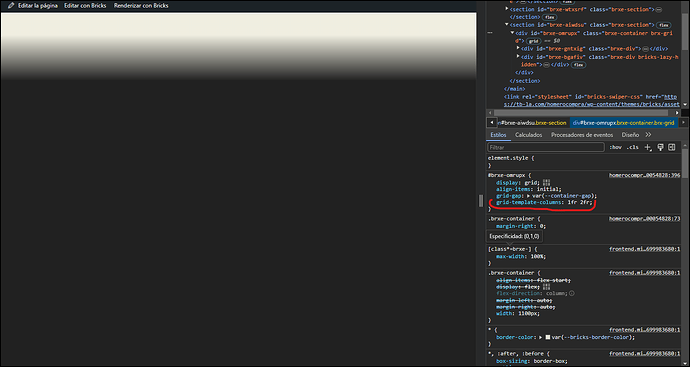The image size is (690, 367).
Task: Expand the grid-gap var() value arrow
Action: pyautogui.click(x=528, y=195)
